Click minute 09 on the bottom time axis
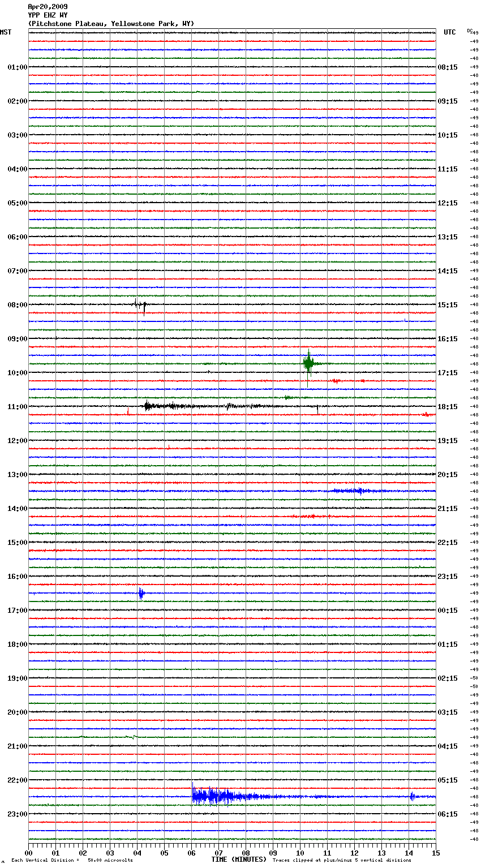The width and height of the screenshot is (481, 868). 273,853
